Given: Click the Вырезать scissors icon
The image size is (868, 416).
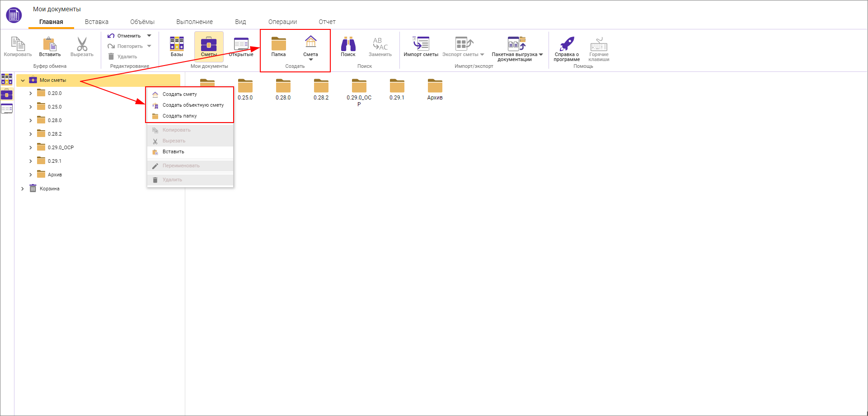Looking at the screenshot, I should tap(82, 44).
